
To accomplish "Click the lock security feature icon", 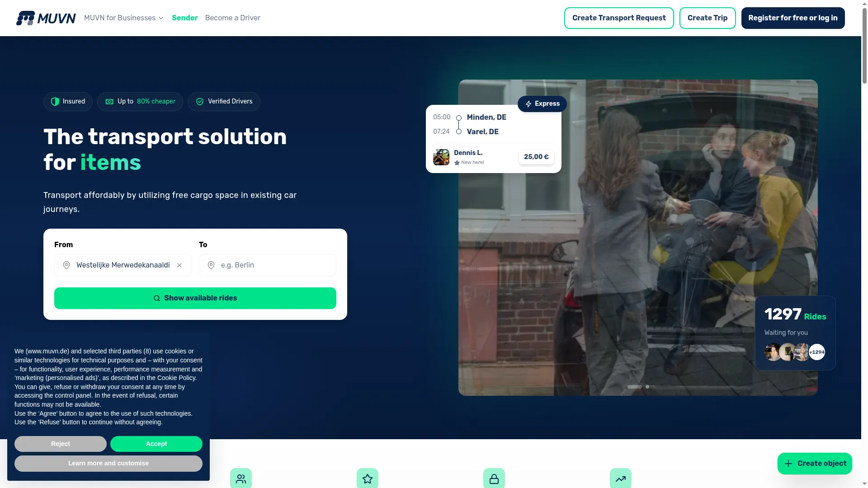I will [494, 479].
